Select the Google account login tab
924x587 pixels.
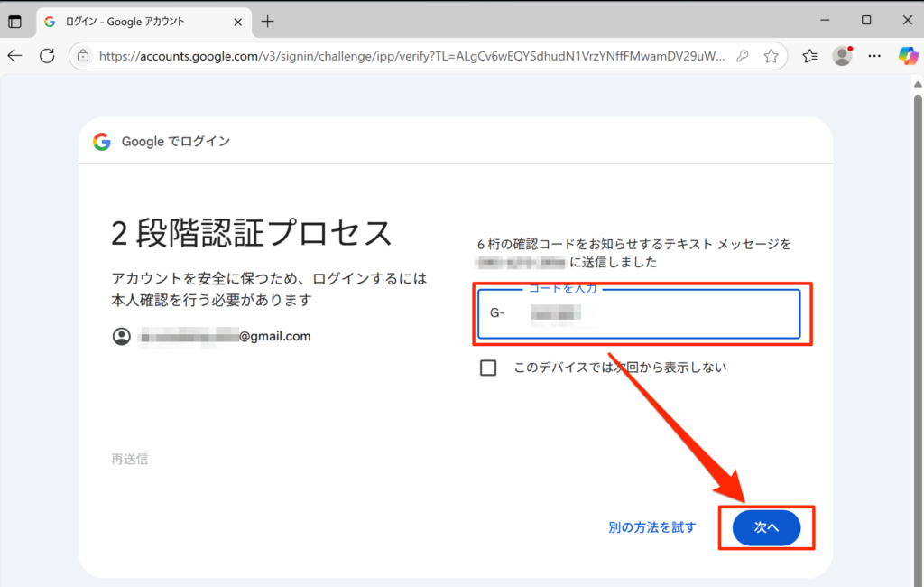[x=143, y=22]
